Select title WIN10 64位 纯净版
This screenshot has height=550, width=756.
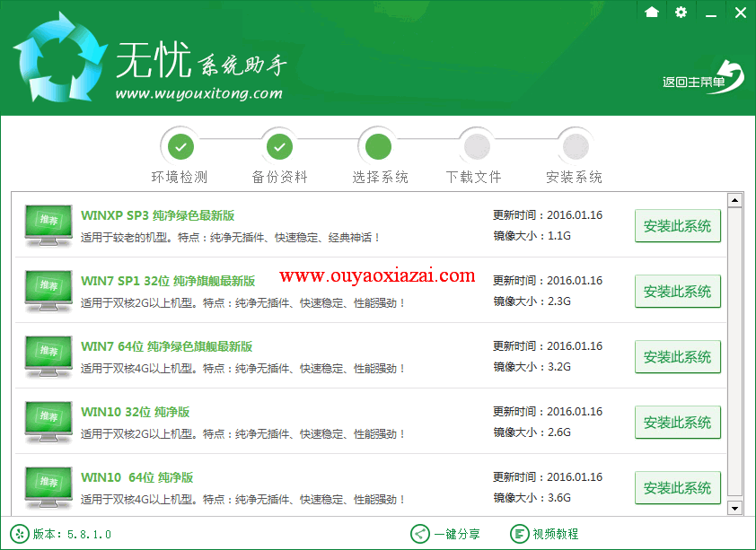point(137,477)
